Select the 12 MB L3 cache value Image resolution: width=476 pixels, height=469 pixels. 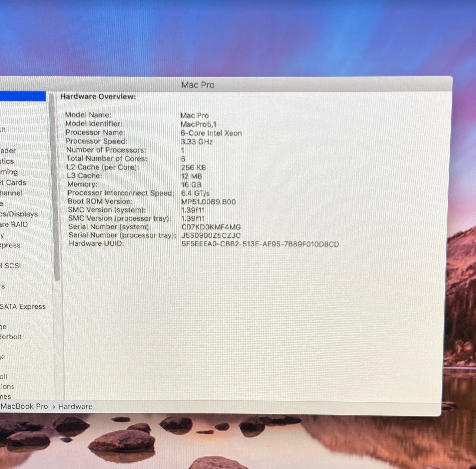(x=192, y=176)
